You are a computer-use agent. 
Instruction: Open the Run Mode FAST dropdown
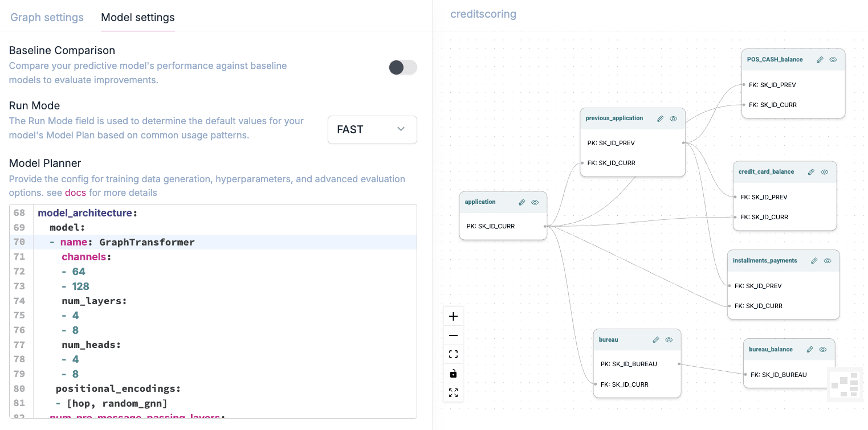click(x=372, y=130)
